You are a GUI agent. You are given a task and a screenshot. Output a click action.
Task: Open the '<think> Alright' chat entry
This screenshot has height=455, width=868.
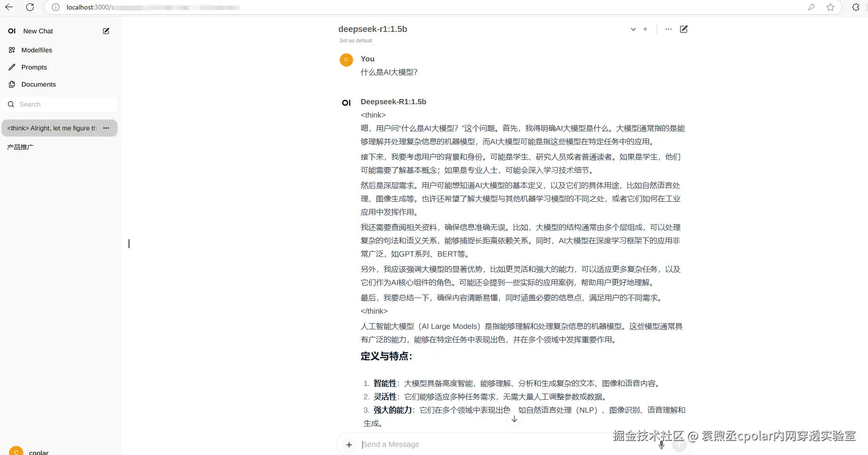point(52,128)
